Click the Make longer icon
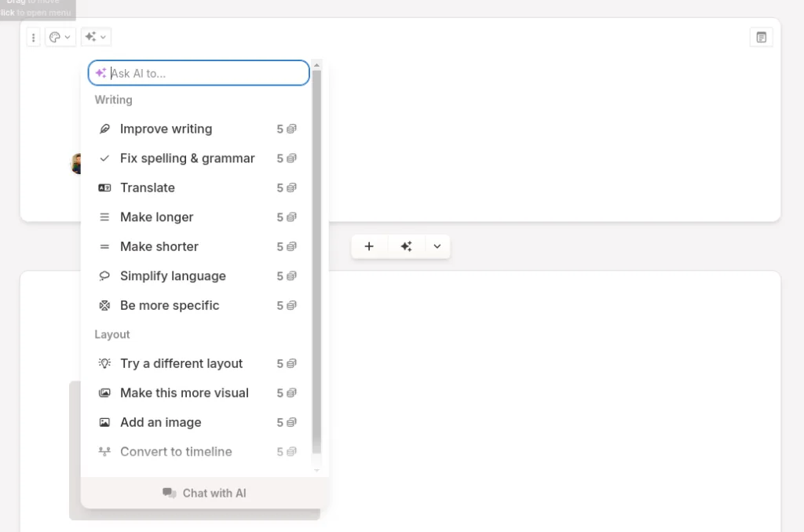 point(104,217)
